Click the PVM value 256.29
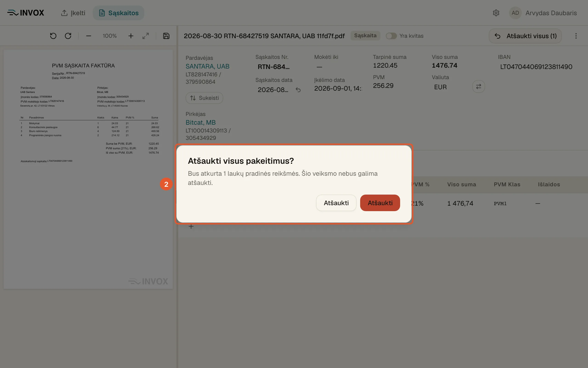588x368 pixels. pyautogui.click(x=383, y=86)
